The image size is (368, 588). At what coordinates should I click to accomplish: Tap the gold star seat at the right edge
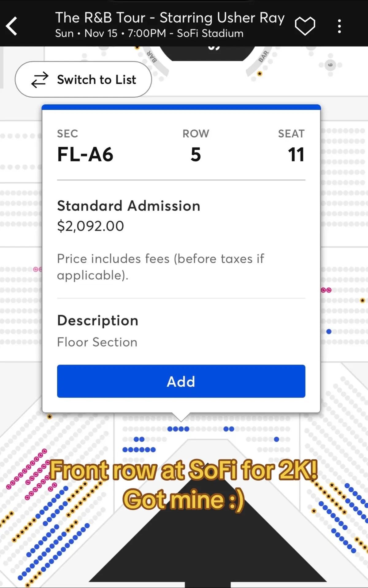(362, 300)
